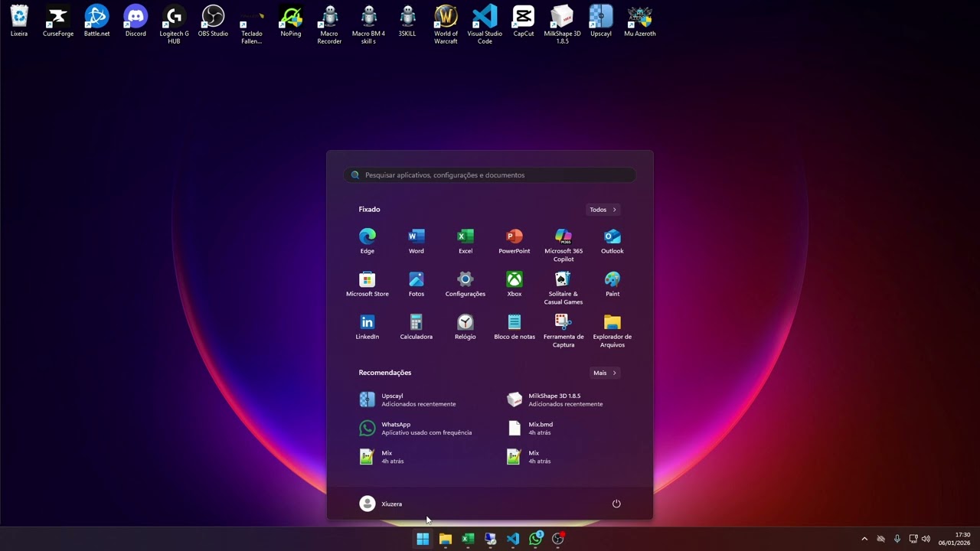
Task: Open the Calculadora app
Action: pyautogui.click(x=416, y=327)
